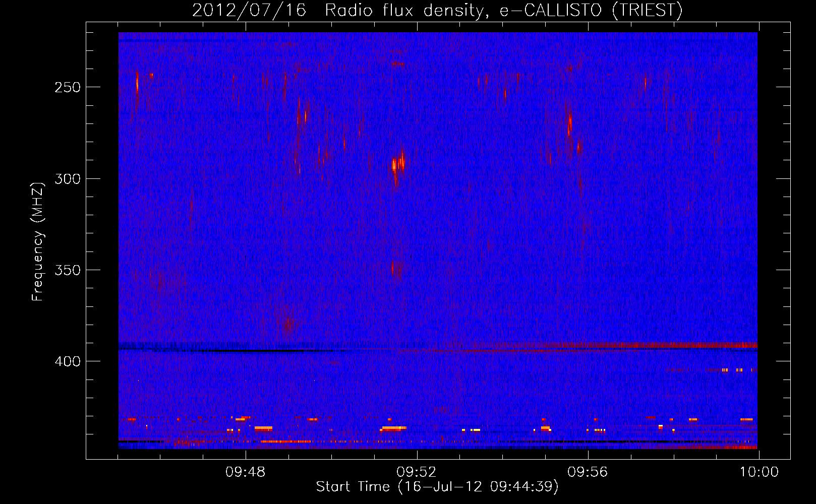Click the 2012/07/16 date in the title
The image size is (816, 504).
coord(249,10)
